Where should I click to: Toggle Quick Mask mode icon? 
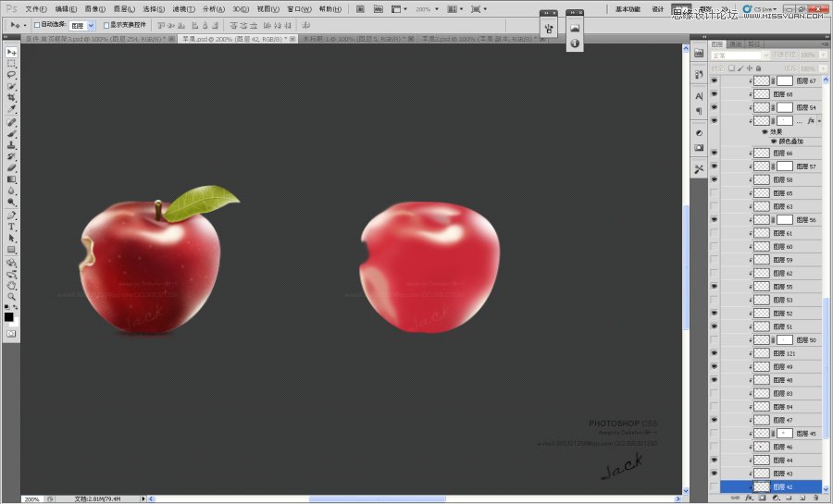pyautogui.click(x=11, y=334)
